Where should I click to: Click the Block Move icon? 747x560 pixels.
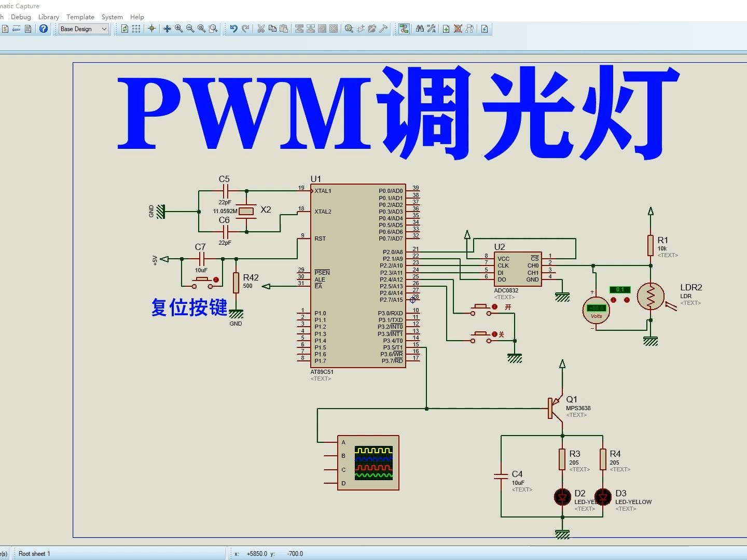point(311,29)
